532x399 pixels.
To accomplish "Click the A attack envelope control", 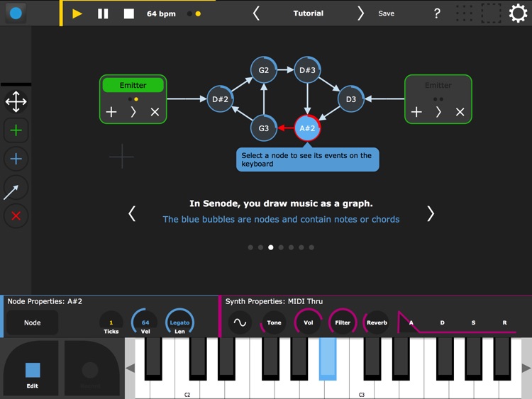I will 411,322.
